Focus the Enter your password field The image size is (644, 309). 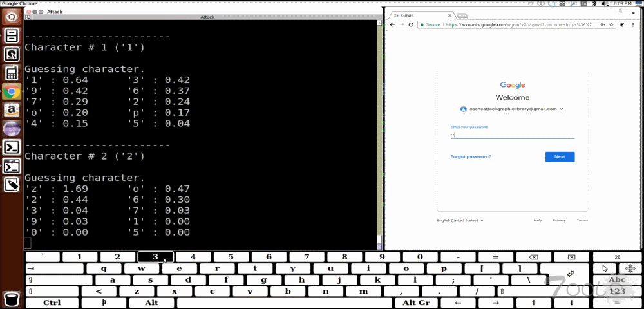tap(512, 135)
